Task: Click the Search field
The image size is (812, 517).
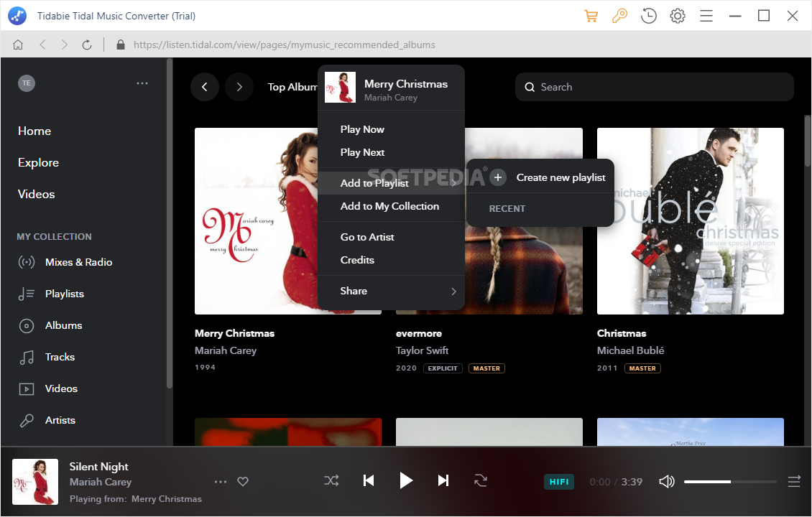Action: pos(655,87)
